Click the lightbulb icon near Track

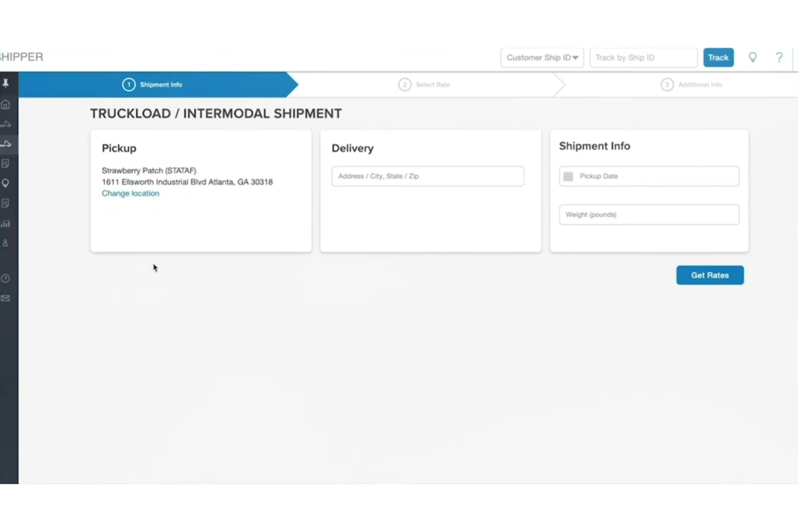point(753,57)
